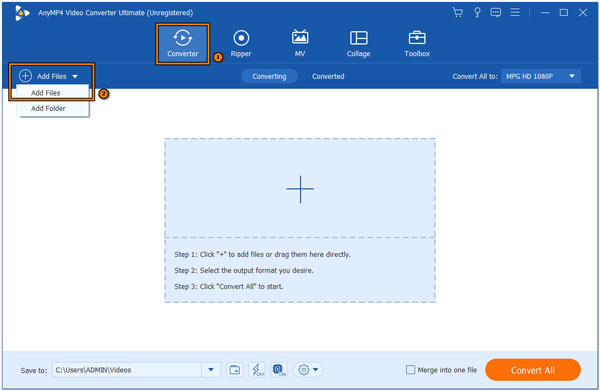Click the register key icon
Image resolution: width=600 pixels, height=391 pixels.
click(477, 13)
